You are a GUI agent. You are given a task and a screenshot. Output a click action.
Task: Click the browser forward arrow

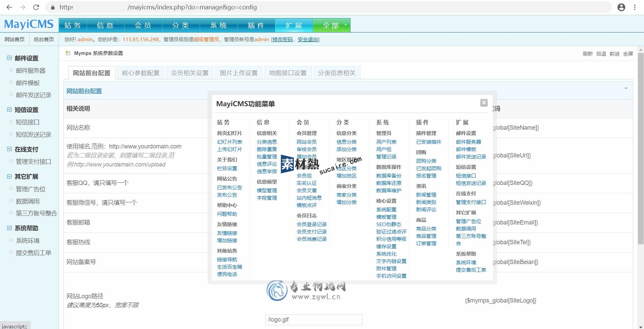tap(22, 7)
